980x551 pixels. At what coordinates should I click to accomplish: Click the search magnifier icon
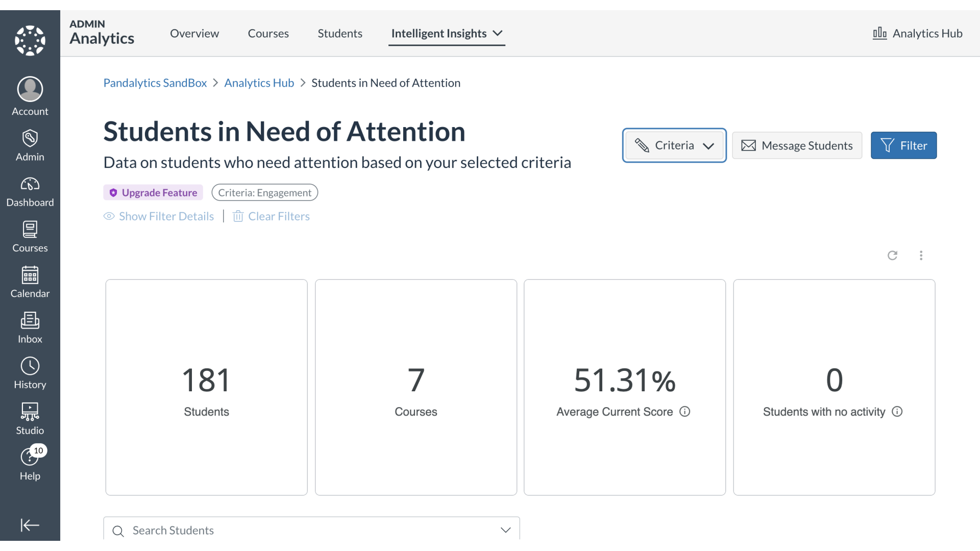pos(118,531)
